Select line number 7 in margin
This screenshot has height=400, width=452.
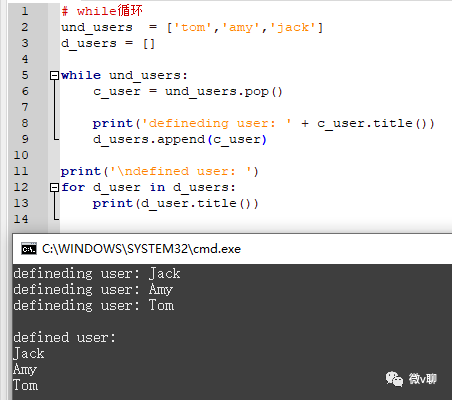(25, 107)
